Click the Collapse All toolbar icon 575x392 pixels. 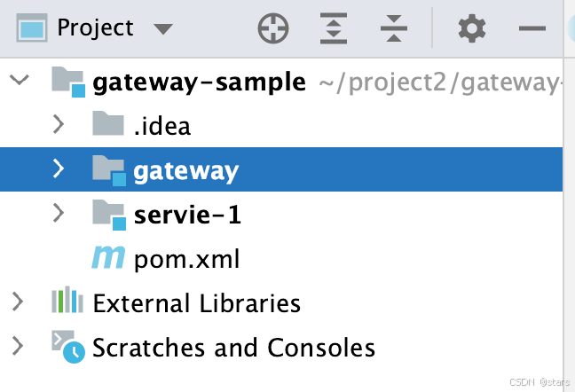(394, 28)
